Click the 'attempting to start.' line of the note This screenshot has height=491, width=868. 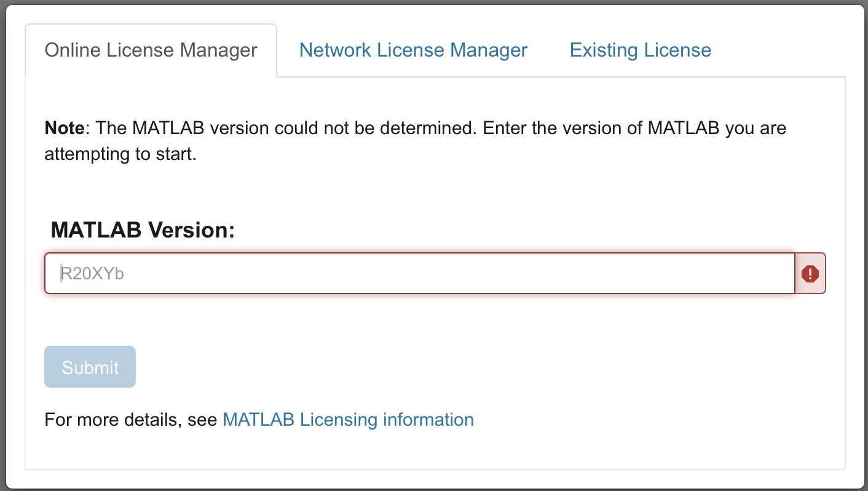(120, 154)
